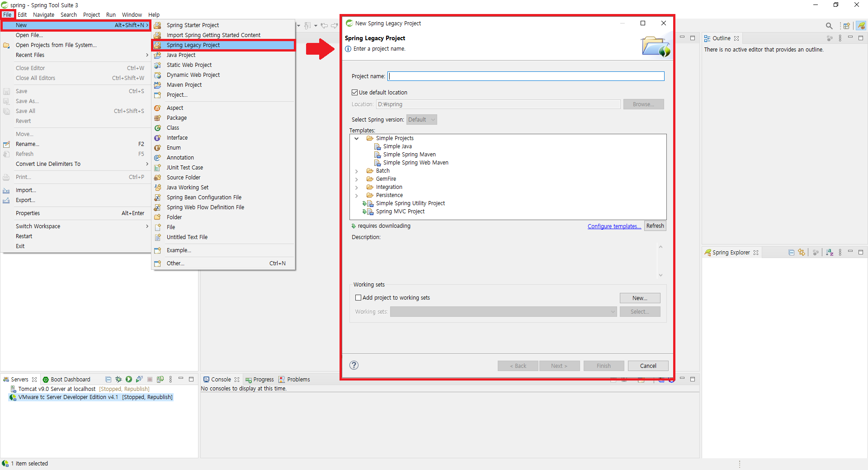Select Spring Legacy Project menu entry

223,45
